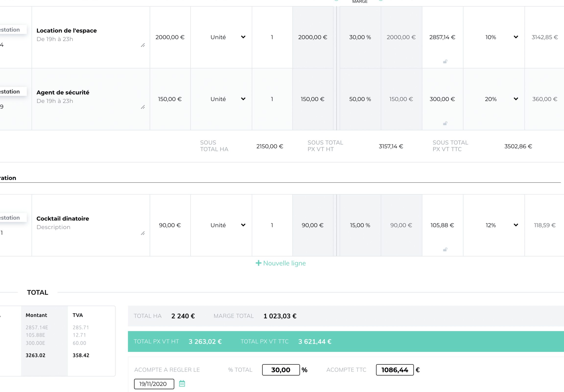The width and height of the screenshot is (564, 392).
Task: Click the 2857.14E amount in the summary table
Action: pyautogui.click(x=37, y=328)
